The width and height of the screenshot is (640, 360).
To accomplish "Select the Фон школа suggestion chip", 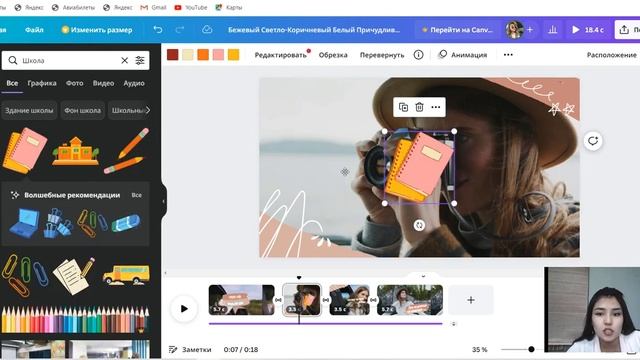I will [x=82, y=110].
